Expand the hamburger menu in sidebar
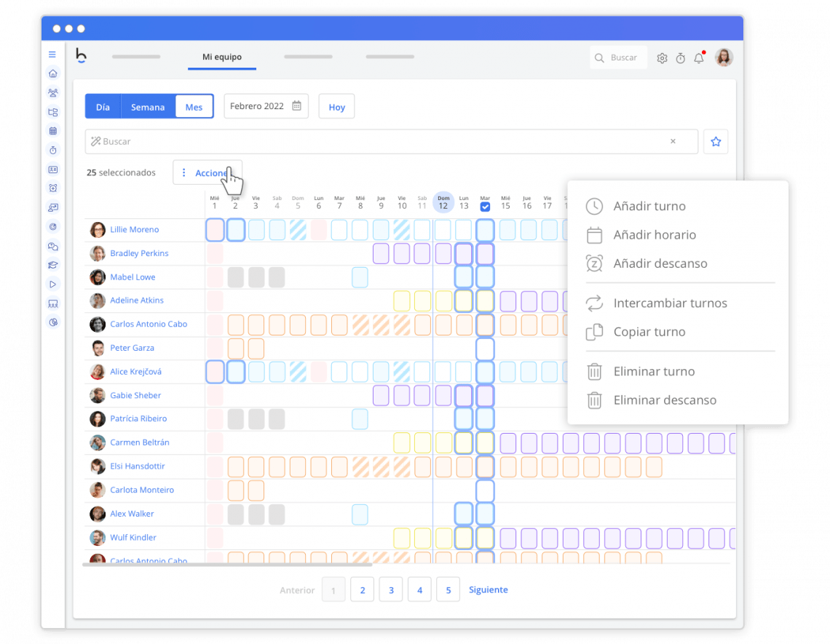This screenshot has width=830, height=644. point(52,55)
